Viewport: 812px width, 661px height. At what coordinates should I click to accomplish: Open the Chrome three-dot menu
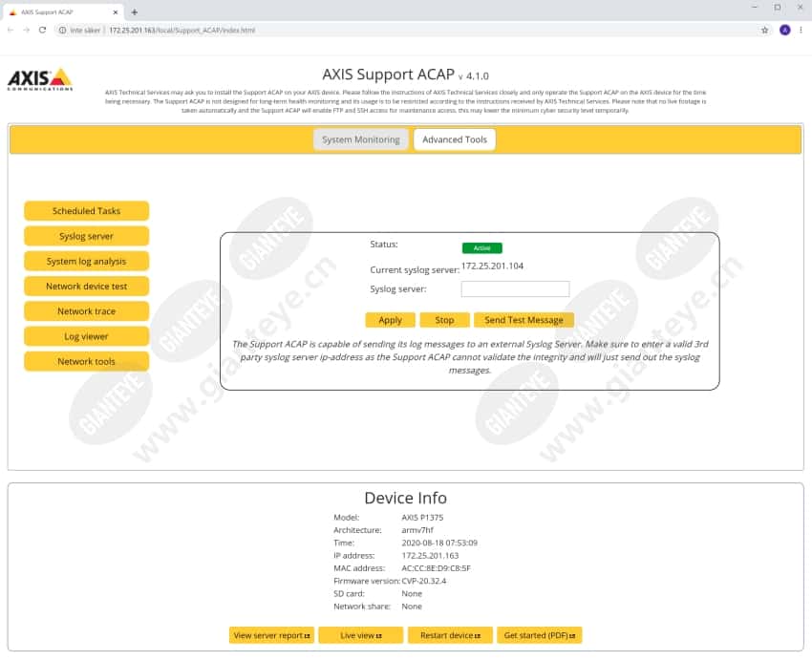point(801,30)
